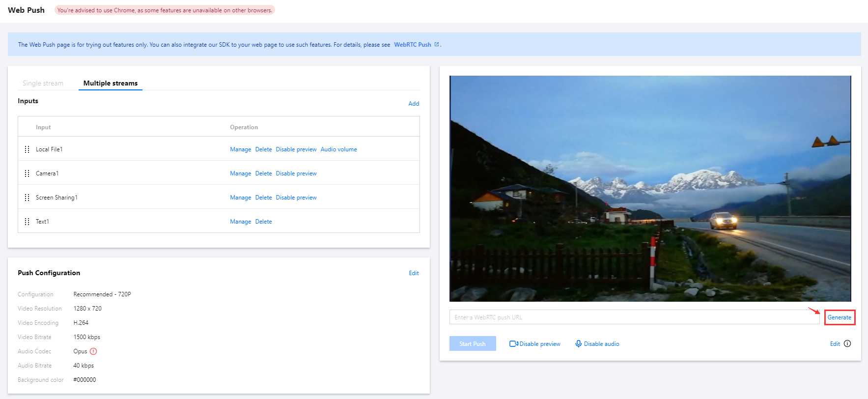The height and width of the screenshot is (399, 868).
Task: Click the Screen Sharing1 input name
Action: 56,198
